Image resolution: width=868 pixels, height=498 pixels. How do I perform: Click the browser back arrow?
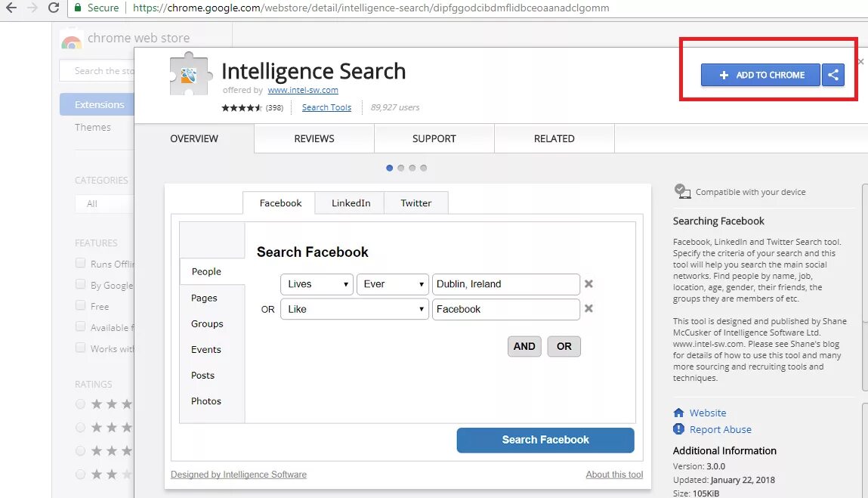pyautogui.click(x=11, y=8)
